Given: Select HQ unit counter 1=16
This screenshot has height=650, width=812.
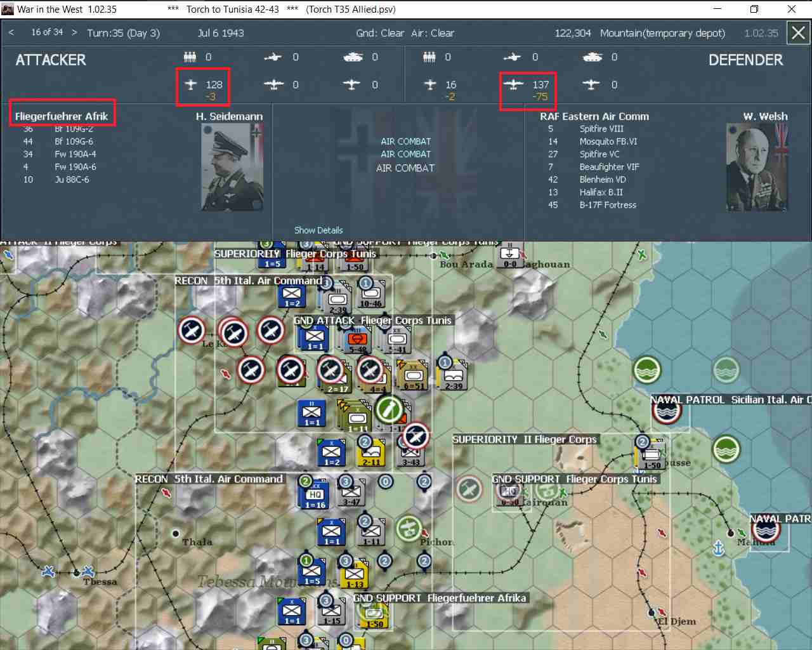Looking at the screenshot, I should pyautogui.click(x=315, y=496).
